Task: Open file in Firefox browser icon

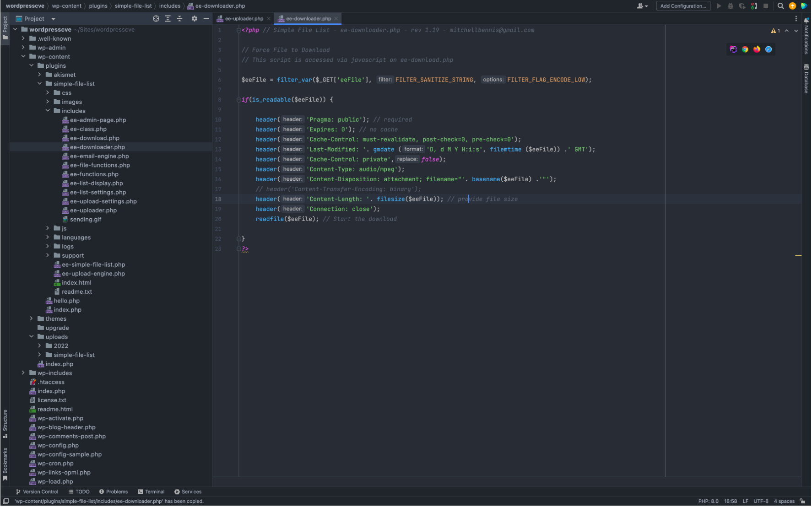Action: (x=757, y=49)
